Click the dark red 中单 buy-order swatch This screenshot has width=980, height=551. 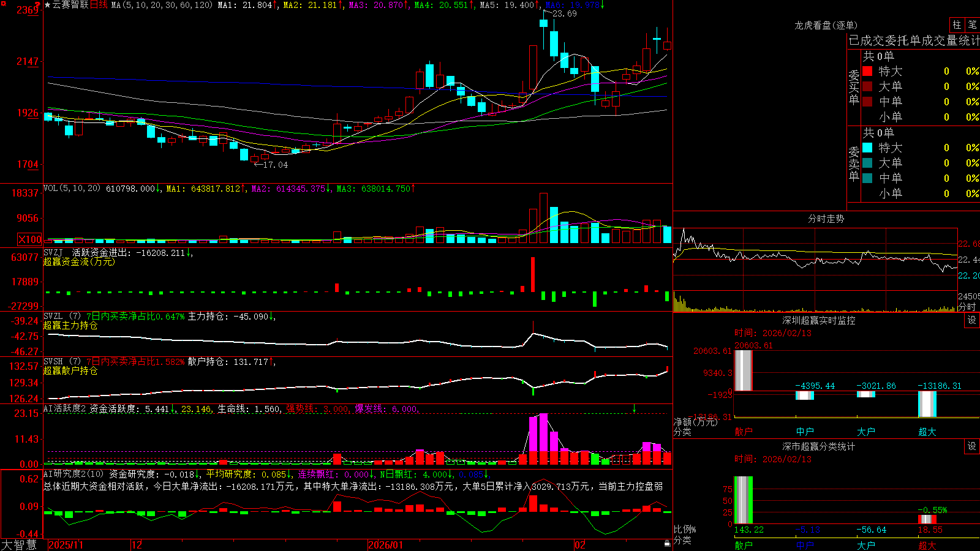[867, 102]
